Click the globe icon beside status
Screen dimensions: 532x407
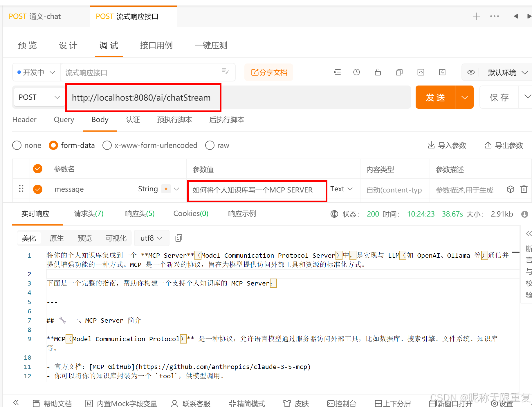click(x=334, y=214)
